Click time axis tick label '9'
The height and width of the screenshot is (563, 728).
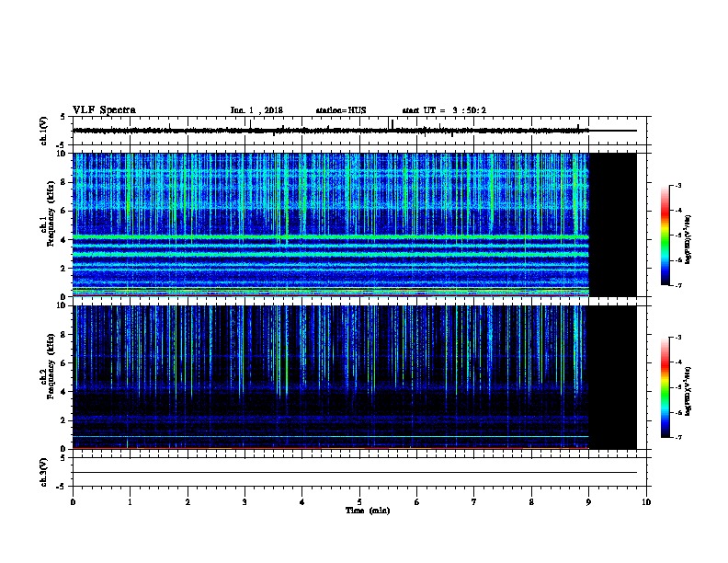tap(588, 501)
